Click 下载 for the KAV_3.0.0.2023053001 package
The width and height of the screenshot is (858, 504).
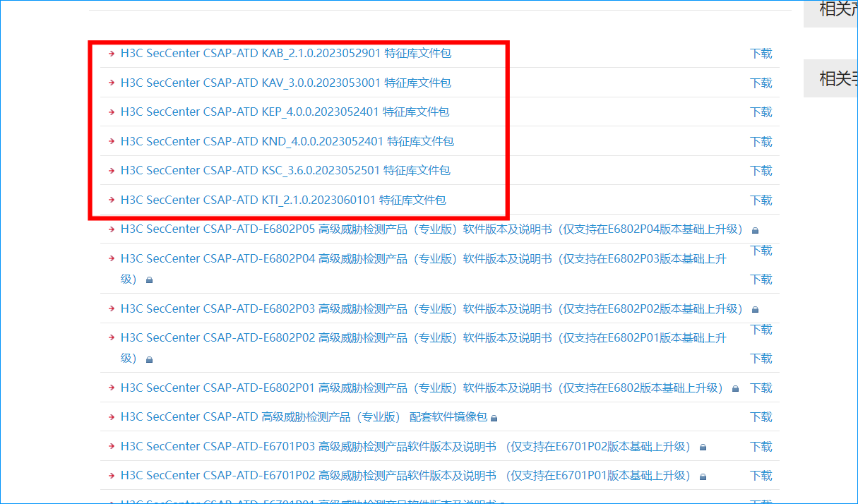tap(761, 83)
